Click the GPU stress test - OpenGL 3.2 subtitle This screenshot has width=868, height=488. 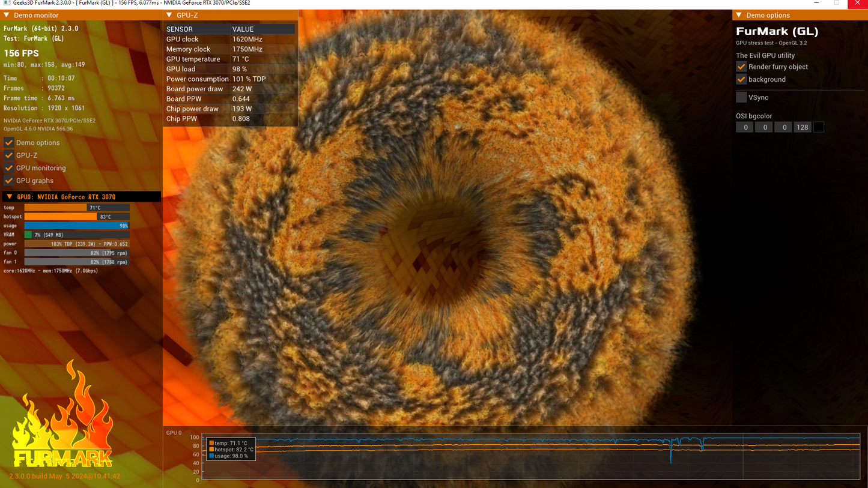click(x=771, y=43)
